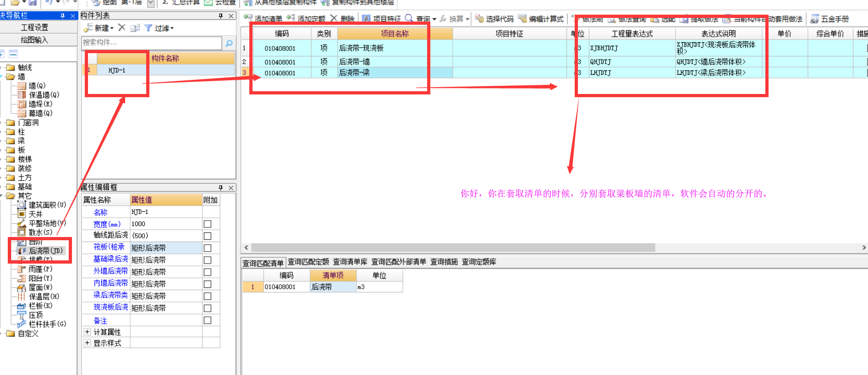
Task: Click the delete X icon in 构件列表 toolbar
Action: [122, 28]
